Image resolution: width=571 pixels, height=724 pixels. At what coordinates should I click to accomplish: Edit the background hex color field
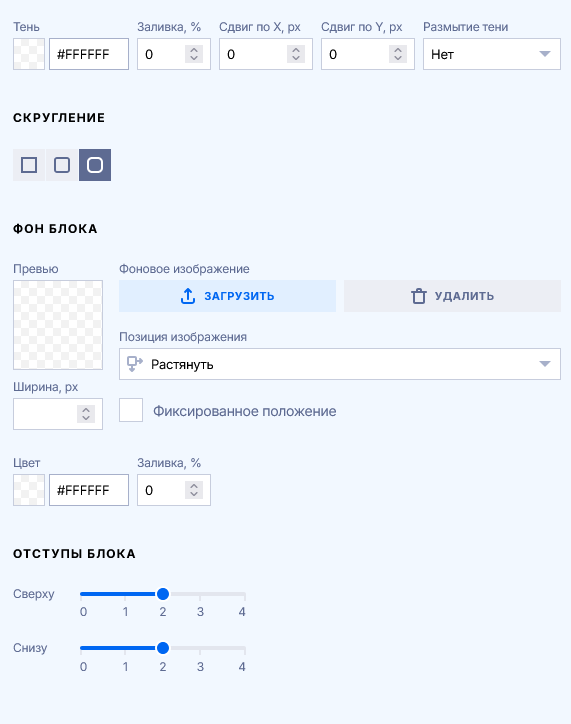(89, 490)
